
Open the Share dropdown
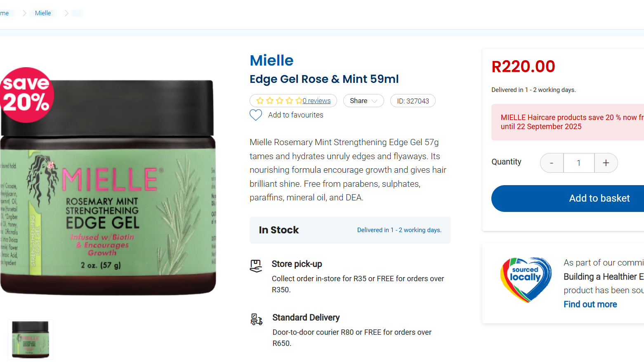point(363,101)
